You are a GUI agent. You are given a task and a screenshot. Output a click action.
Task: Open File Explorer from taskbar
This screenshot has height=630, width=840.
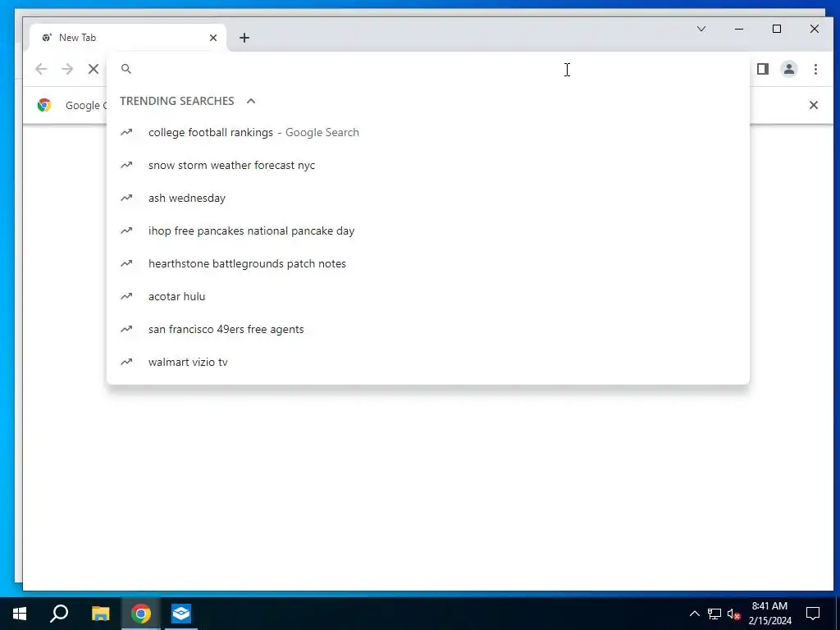coord(100,614)
